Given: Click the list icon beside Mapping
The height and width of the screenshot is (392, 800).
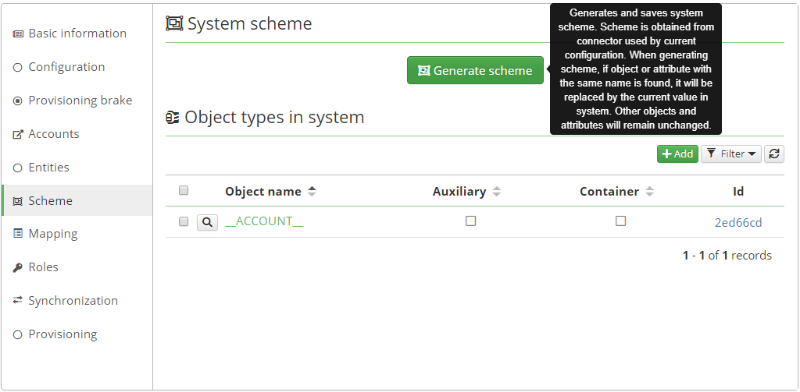Looking at the screenshot, I should click(x=18, y=233).
